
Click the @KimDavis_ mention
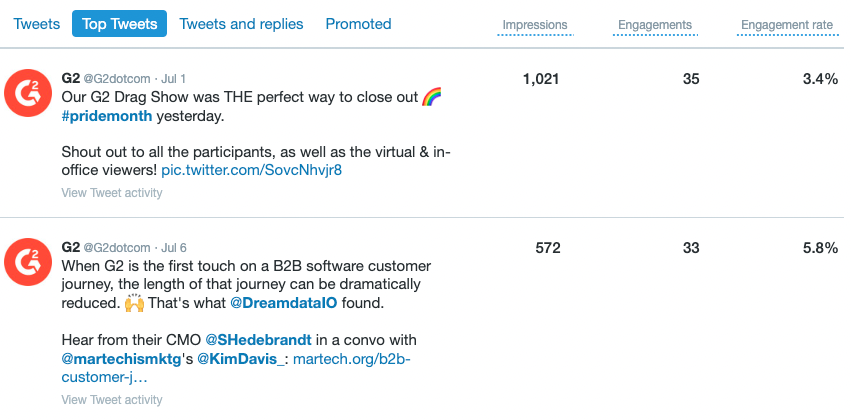pyautogui.click(x=240, y=359)
